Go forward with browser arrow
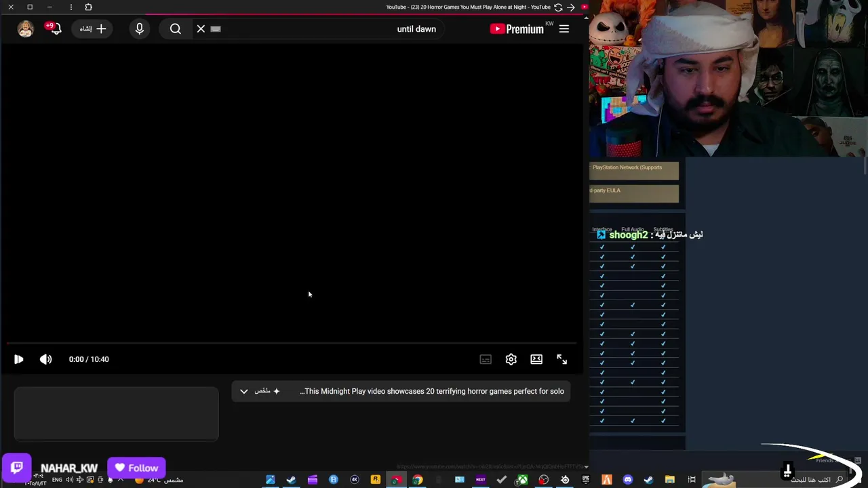 [571, 7]
